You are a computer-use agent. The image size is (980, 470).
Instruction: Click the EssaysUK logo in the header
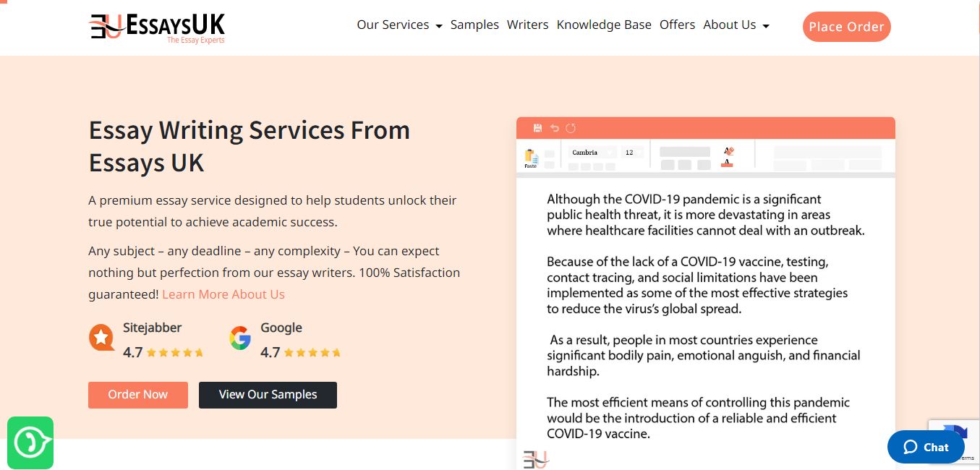(x=158, y=27)
